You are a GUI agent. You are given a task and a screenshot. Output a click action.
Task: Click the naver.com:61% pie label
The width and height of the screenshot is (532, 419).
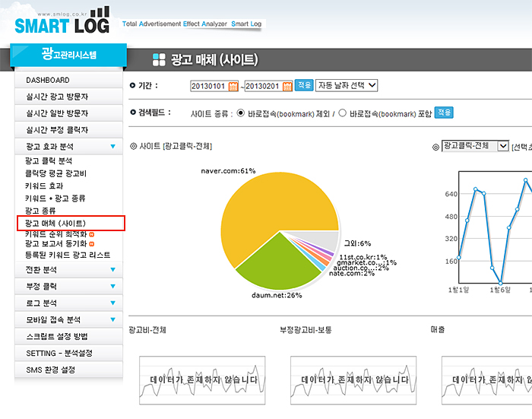[x=228, y=171]
